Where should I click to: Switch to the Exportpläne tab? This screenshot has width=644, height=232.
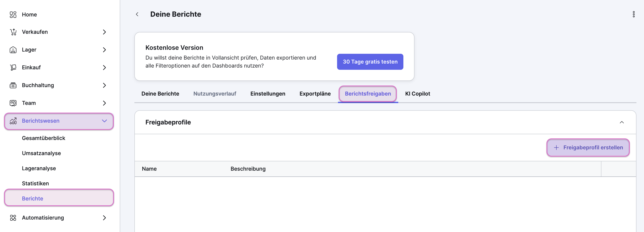pyautogui.click(x=315, y=94)
